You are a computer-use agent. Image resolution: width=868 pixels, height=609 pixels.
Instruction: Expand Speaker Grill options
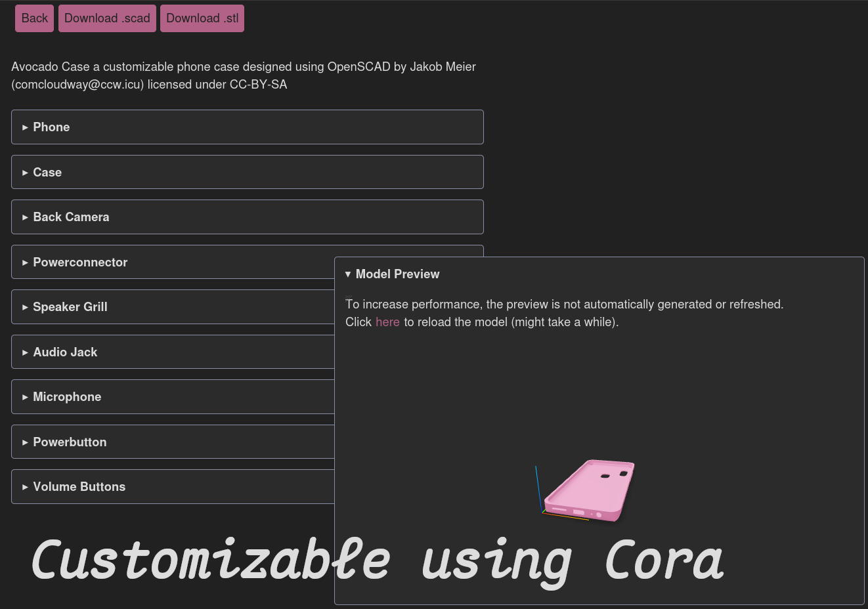[x=173, y=307]
